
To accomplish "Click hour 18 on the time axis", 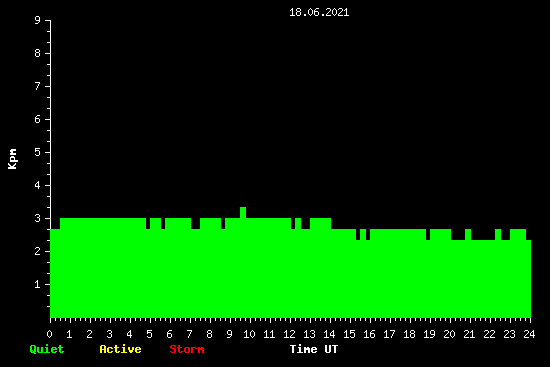I will click(x=409, y=334).
